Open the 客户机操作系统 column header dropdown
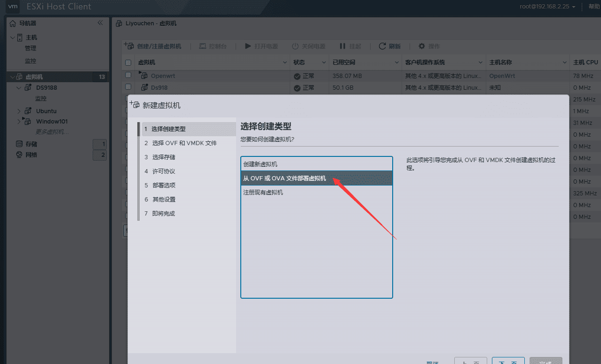 point(481,62)
